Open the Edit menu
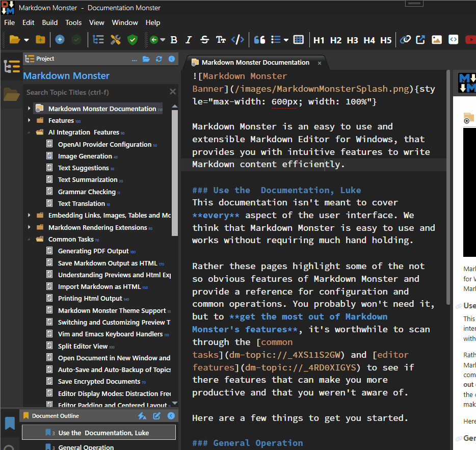The height and width of the screenshot is (450, 476). click(x=28, y=23)
